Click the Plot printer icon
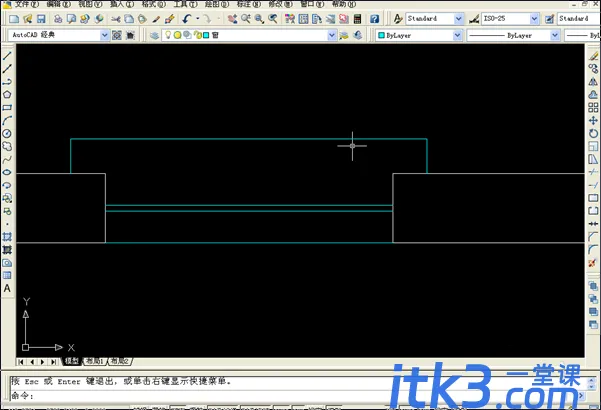This screenshot has height=410, width=601. [58, 19]
